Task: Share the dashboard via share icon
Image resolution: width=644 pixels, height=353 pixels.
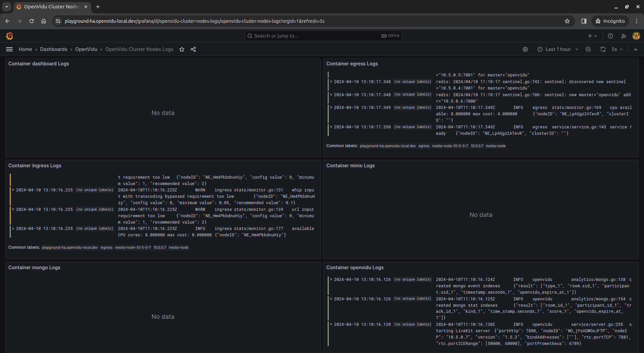Action: click(x=193, y=49)
